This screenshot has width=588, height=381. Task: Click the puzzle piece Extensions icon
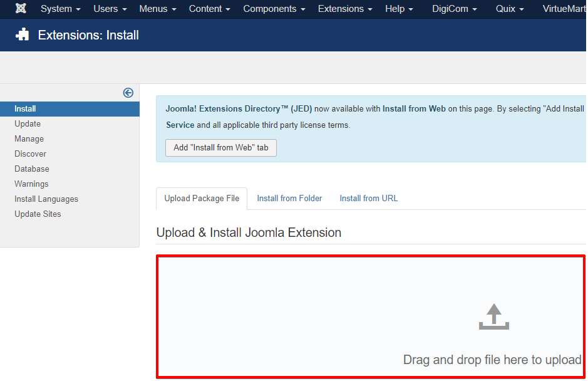(23, 35)
